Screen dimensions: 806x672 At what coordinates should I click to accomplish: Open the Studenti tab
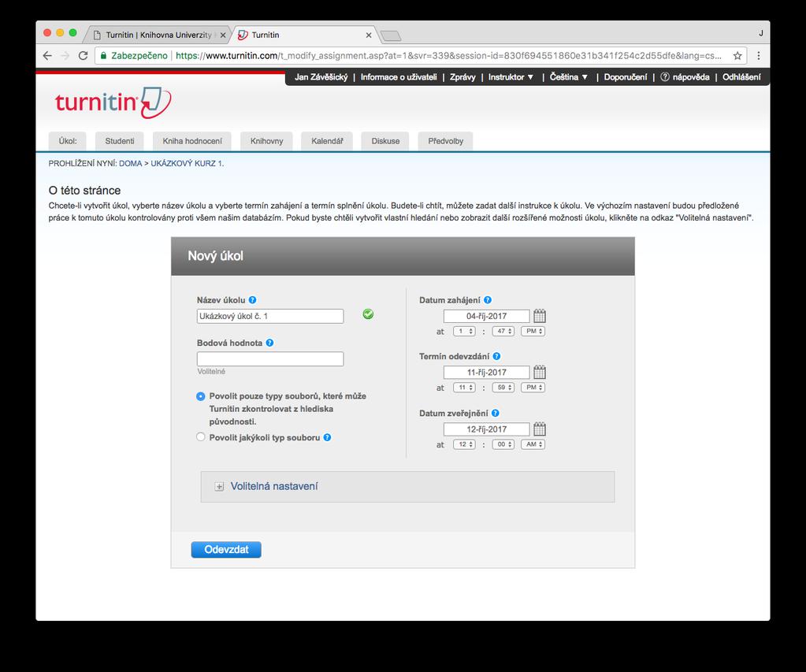[119, 141]
